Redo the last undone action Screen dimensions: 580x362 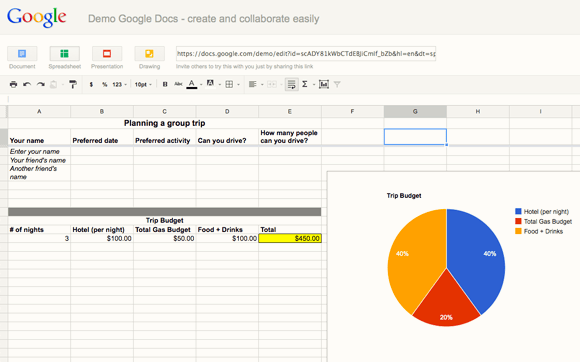[x=41, y=84]
